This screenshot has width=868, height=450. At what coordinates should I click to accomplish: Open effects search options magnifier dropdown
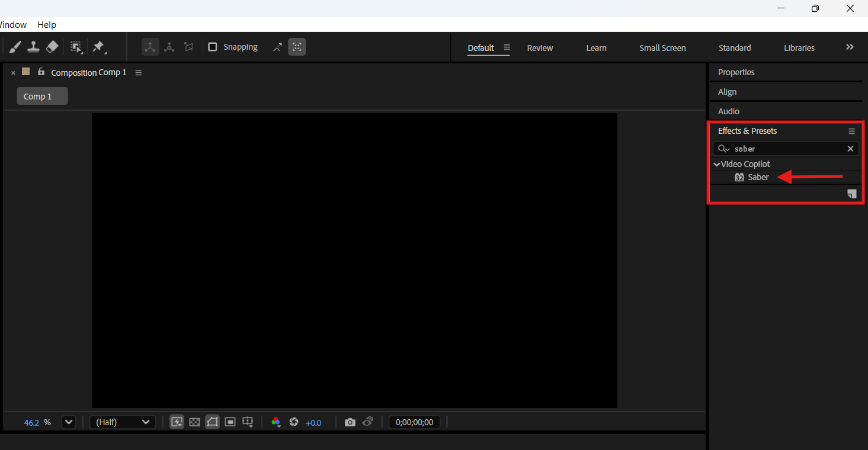click(x=723, y=149)
